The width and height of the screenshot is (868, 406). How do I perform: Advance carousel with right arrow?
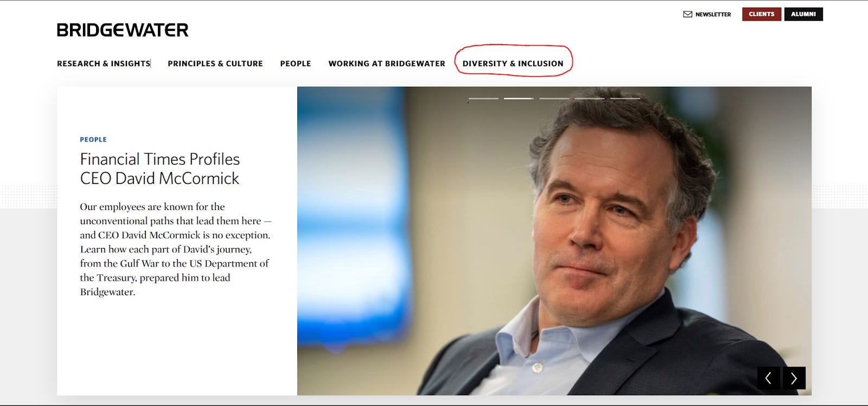point(794,378)
